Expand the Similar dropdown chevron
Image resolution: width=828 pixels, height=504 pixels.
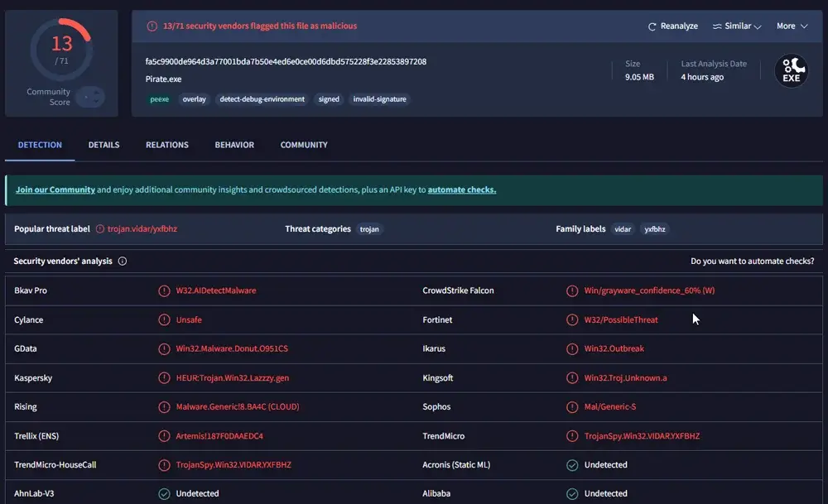pos(758,27)
